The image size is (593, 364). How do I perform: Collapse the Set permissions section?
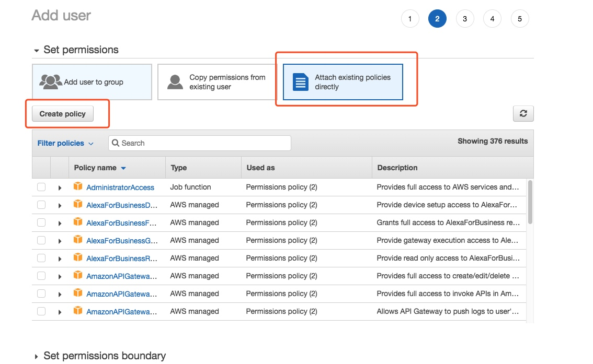coord(36,50)
